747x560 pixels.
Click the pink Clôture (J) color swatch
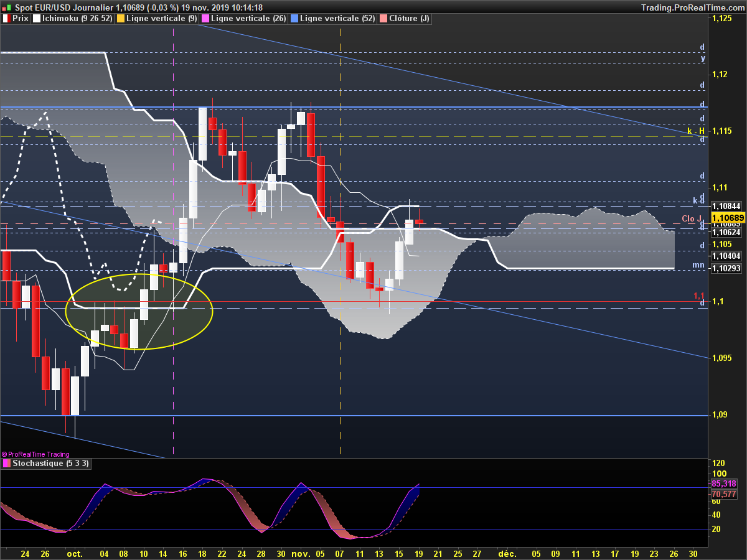(383, 19)
